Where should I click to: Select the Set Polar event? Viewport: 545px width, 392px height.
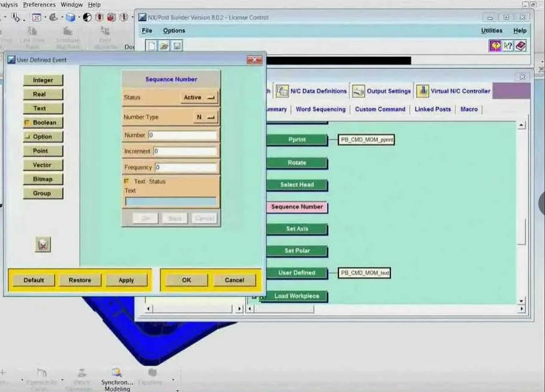(297, 250)
